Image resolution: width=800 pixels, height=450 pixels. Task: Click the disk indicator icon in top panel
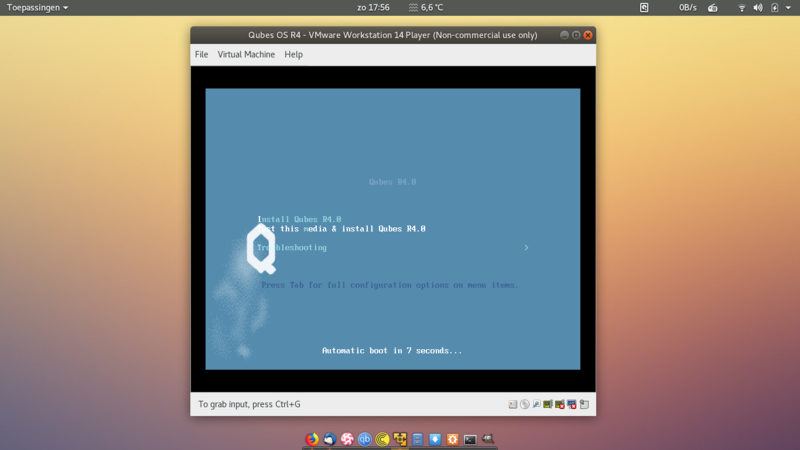coord(644,8)
